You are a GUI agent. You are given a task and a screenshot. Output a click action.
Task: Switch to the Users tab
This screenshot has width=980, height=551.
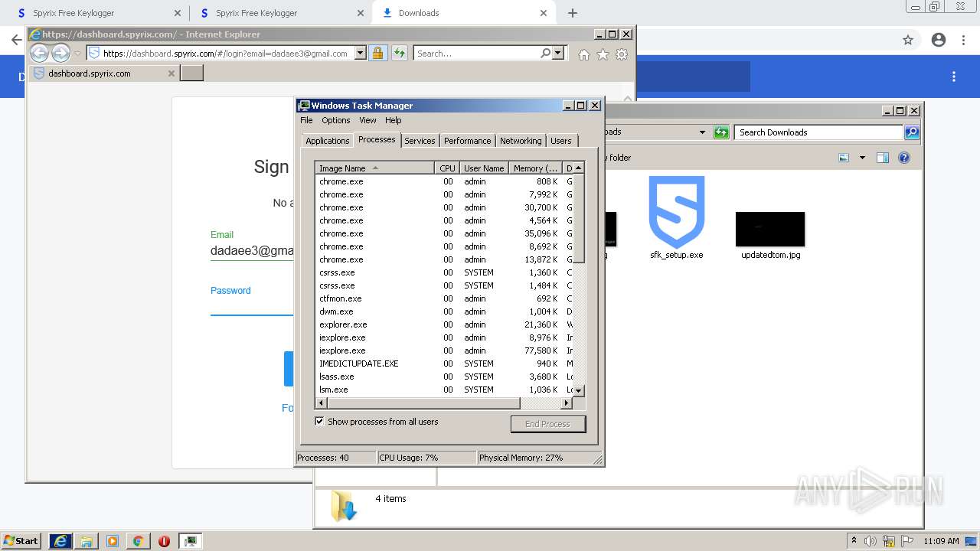pyautogui.click(x=561, y=141)
